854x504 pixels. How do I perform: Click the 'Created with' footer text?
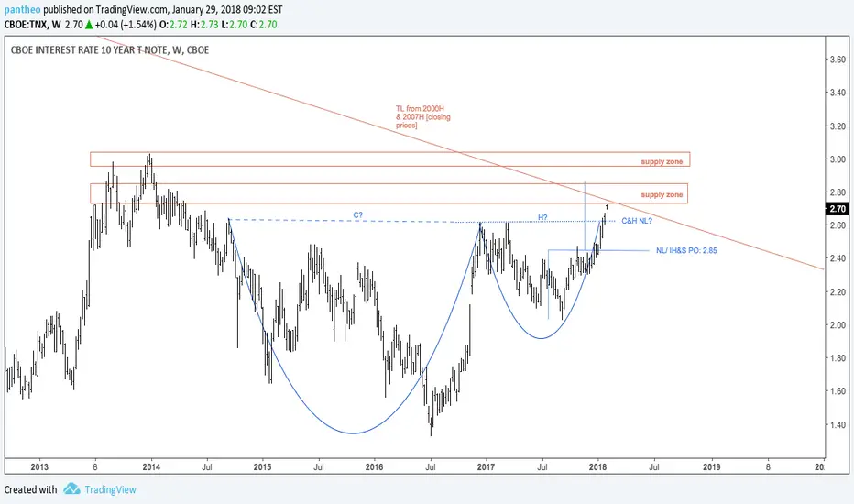click(x=30, y=489)
